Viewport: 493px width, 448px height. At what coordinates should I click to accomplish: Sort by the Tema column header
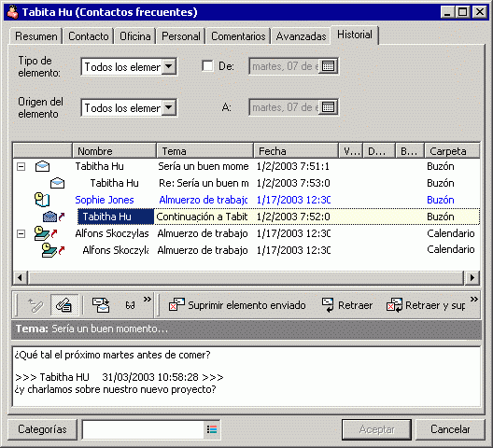pyautogui.click(x=205, y=151)
